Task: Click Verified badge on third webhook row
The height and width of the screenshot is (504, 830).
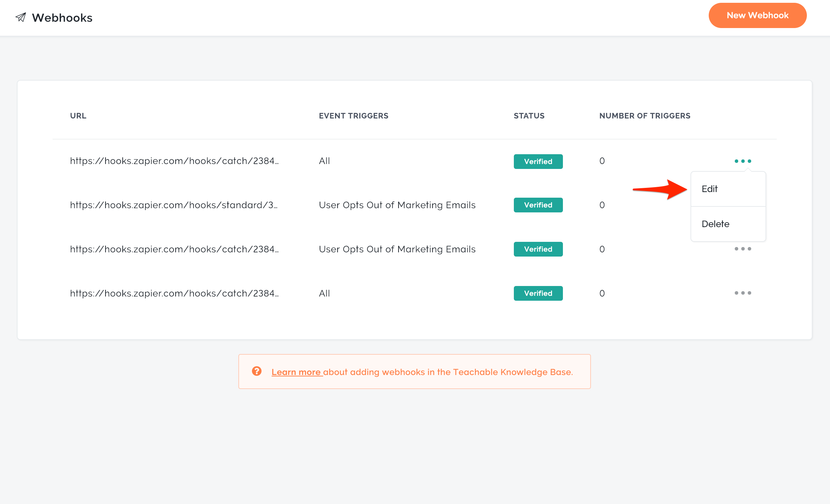Action: (x=538, y=249)
